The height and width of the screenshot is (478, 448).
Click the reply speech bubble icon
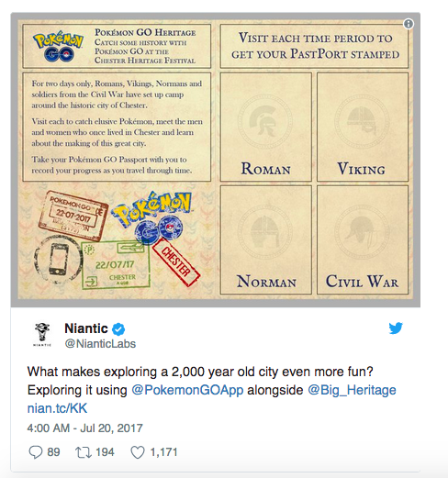36,452
